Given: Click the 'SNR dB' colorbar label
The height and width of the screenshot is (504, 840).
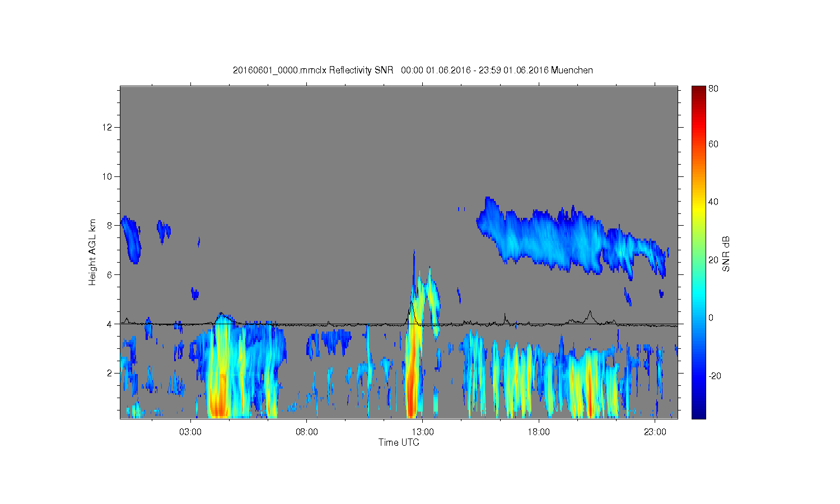Looking at the screenshot, I should (x=726, y=254).
